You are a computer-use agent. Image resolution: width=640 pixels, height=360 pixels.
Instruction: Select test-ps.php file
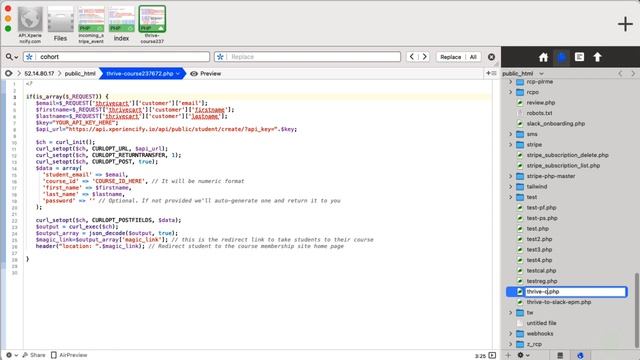pyautogui.click(x=542, y=218)
